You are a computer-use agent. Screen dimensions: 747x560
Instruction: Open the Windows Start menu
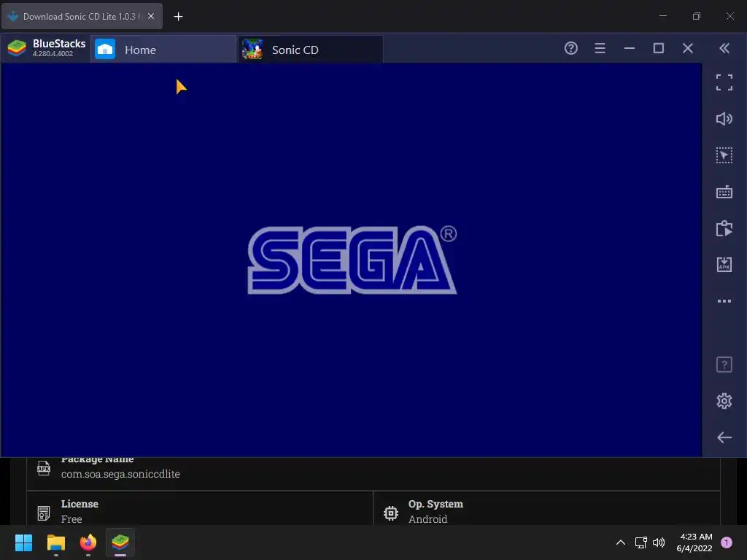[23, 542]
